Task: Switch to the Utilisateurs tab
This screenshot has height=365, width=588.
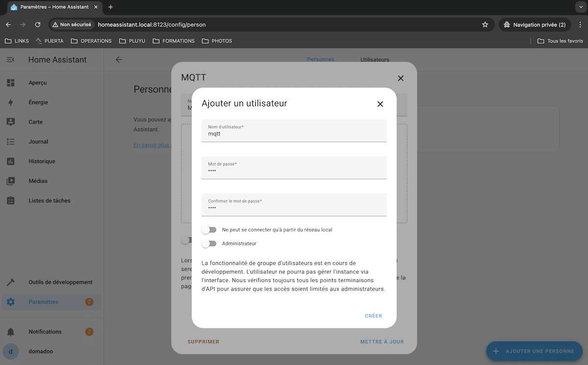Action: tap(375, 60)
